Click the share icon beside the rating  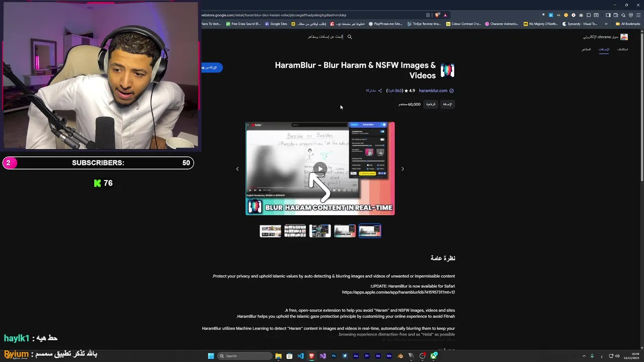380,90
